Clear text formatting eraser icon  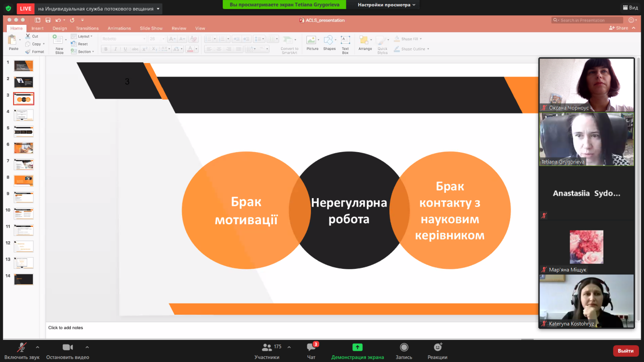pos(193,39)
